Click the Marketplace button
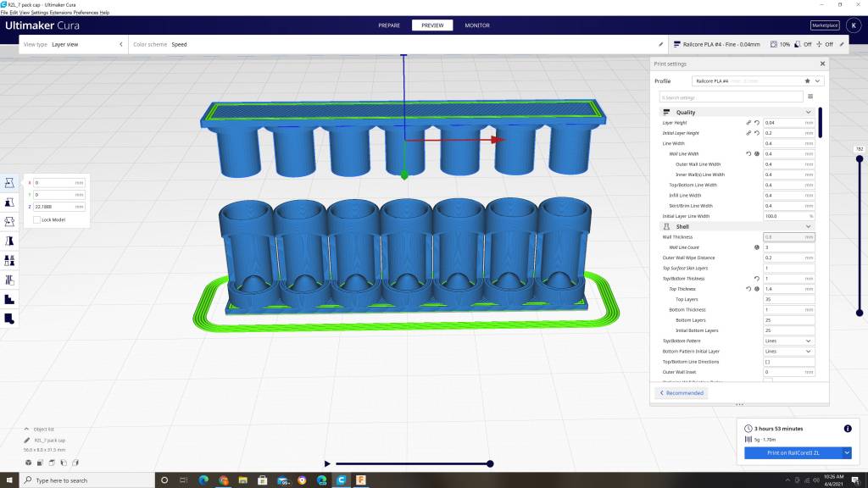The height and width of the screenshot is (488, 868). (824, 25)
